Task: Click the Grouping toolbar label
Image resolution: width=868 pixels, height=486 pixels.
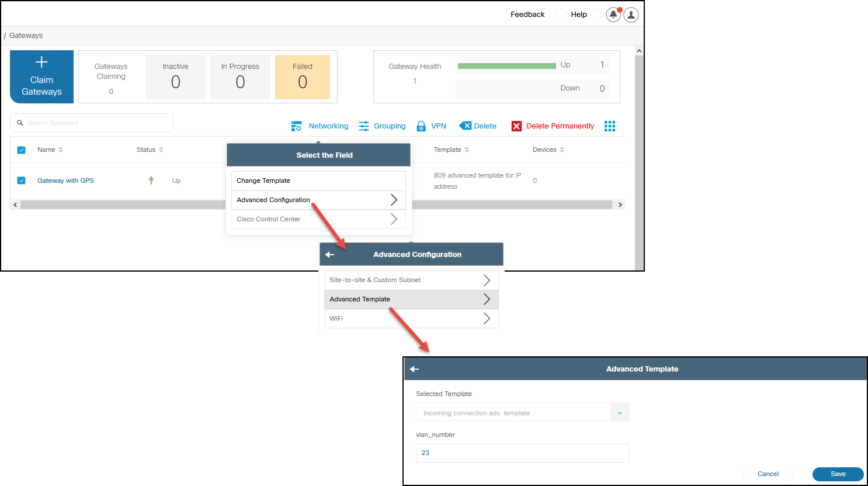Action: [390, 126]
